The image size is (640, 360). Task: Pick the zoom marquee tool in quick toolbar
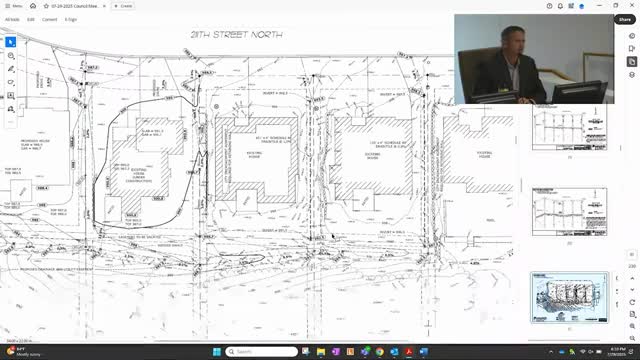(x=11, y=56)
